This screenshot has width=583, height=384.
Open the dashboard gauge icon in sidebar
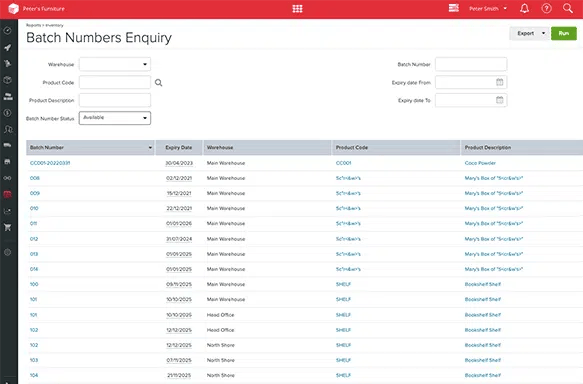coord(7,30)
